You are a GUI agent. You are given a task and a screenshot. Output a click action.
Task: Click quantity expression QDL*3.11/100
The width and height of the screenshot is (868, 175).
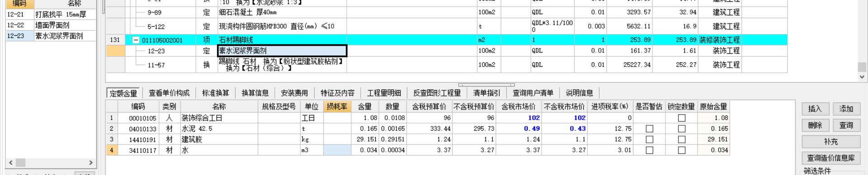pyautogui.click(x=552, y=26)
